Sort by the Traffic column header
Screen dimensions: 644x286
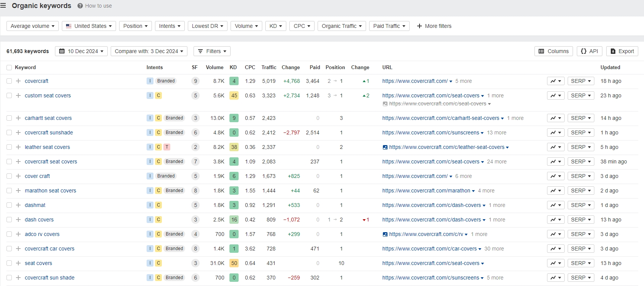click(x=269, y=67)
